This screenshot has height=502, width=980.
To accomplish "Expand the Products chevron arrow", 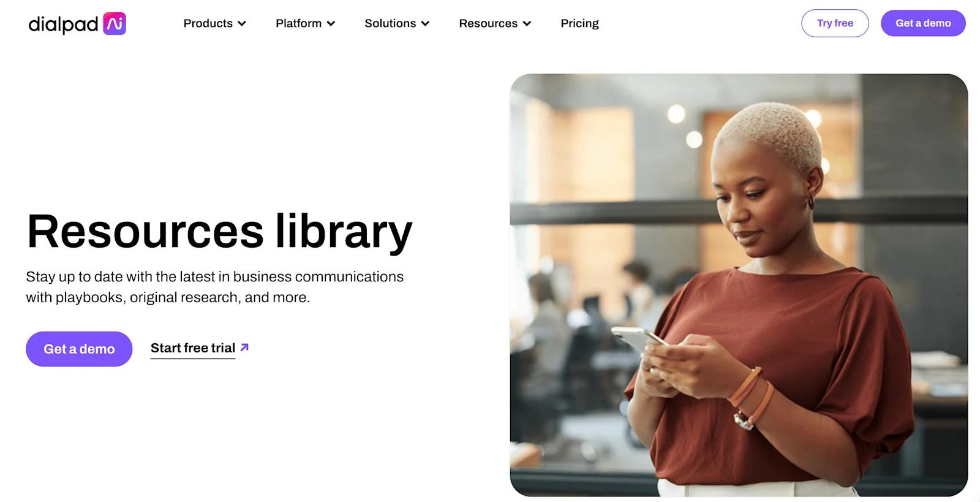I will pos(242,24).
